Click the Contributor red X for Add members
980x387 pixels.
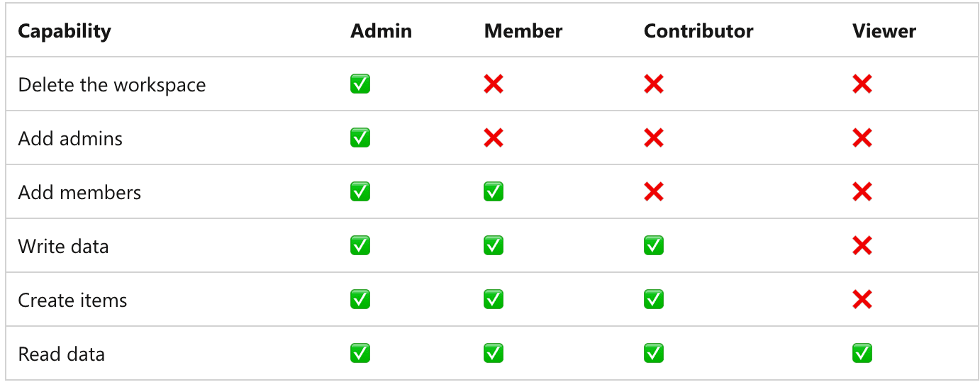pyautogui.click(x=654, y=192)
